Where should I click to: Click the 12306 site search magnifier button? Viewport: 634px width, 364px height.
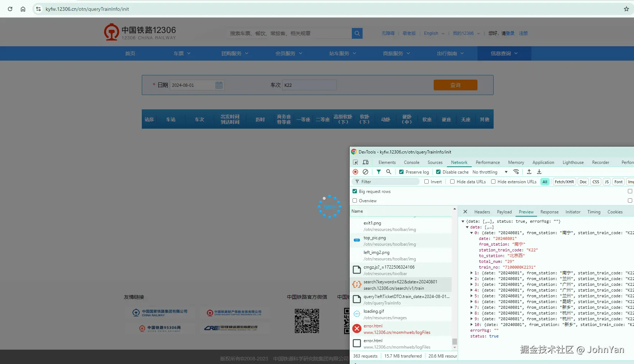pos(357,33)
